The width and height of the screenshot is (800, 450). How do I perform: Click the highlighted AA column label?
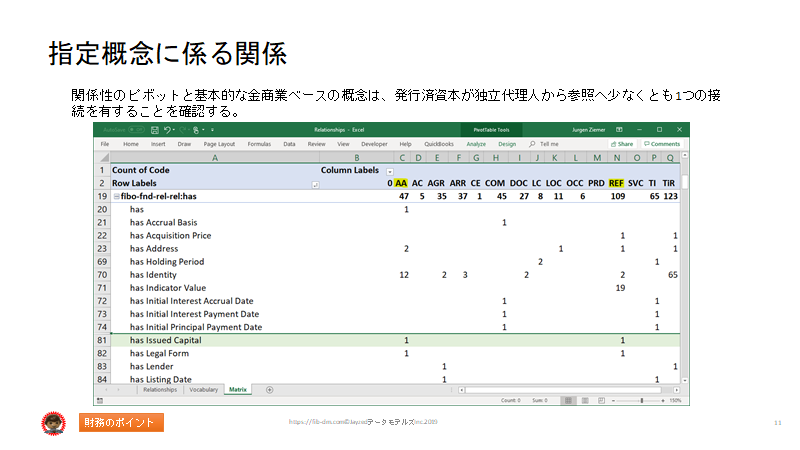[401, 183]
